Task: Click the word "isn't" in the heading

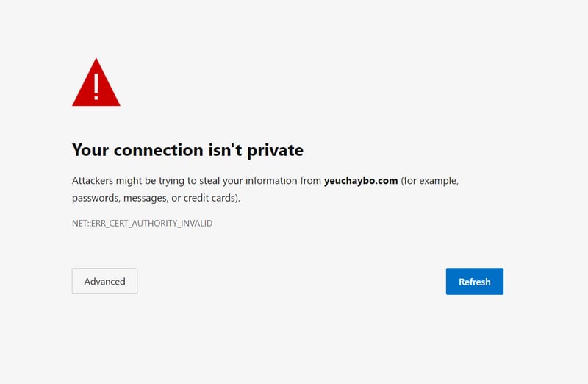Action: [225, 150]
